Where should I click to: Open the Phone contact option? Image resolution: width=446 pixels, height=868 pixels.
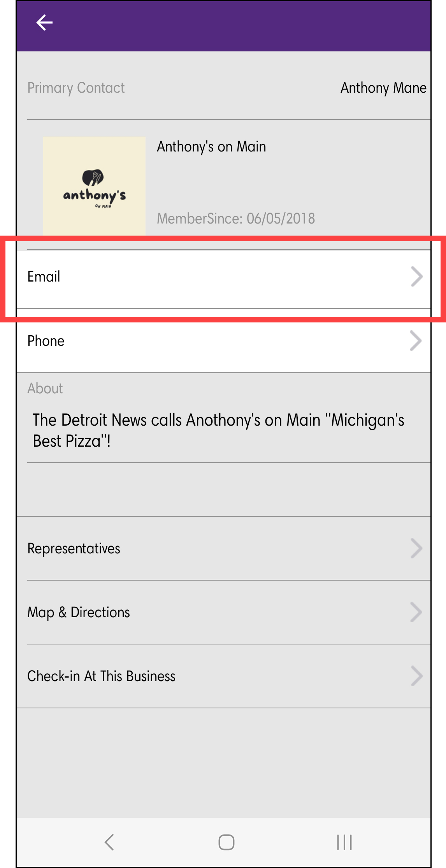46,341
